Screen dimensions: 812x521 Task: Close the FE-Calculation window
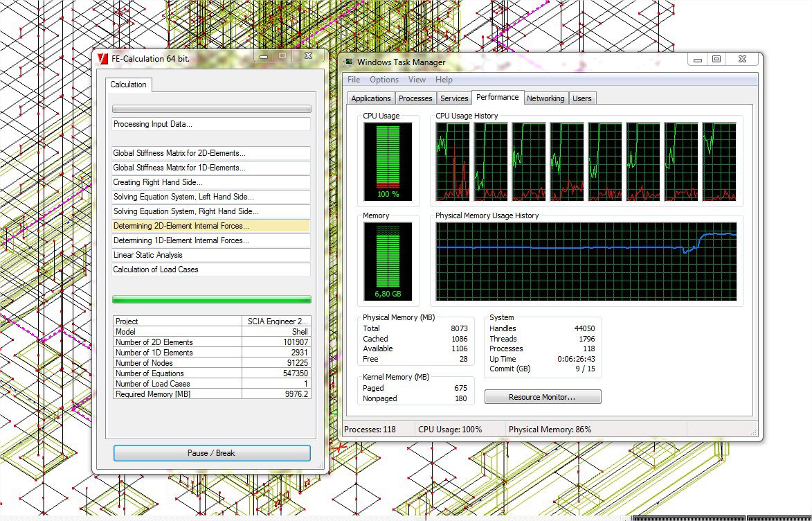click(308, 55)
